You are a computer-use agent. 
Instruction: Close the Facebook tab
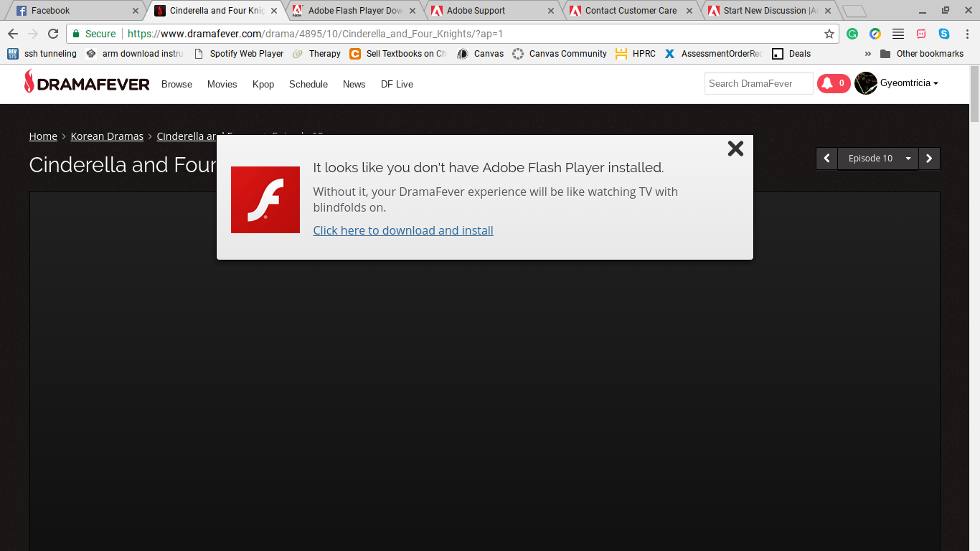click(x=136, y=11)
